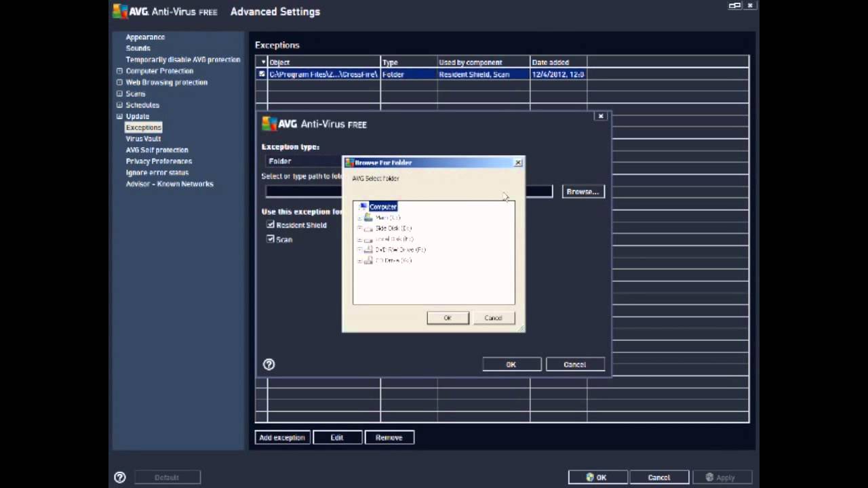Click the Remove button below the Exceptions table
This screenshot has width=868, height=488.
[x=389, y=438]
